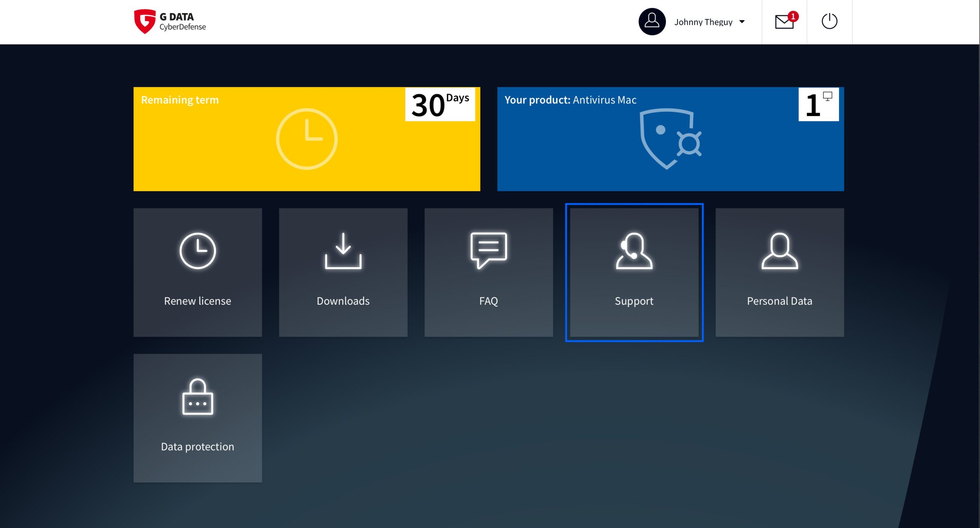Open the Support tile
980x528 pixels.
tap(634, 272)
